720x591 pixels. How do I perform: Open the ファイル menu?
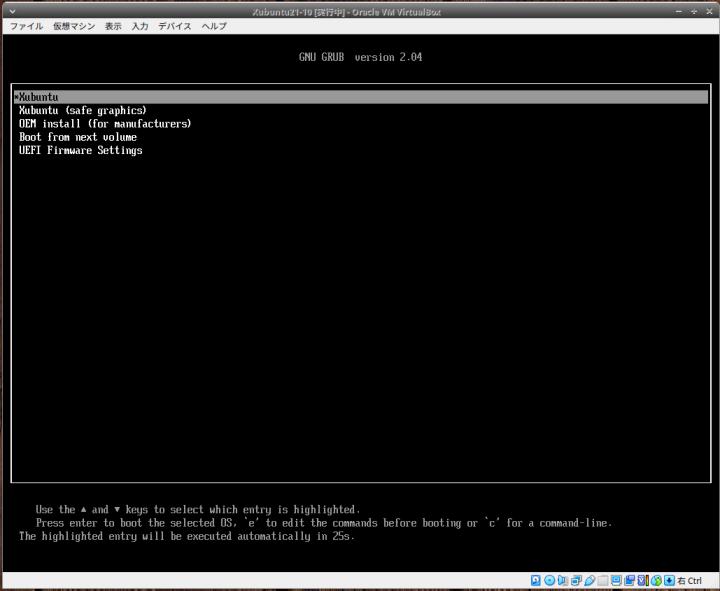pos(26,26)
